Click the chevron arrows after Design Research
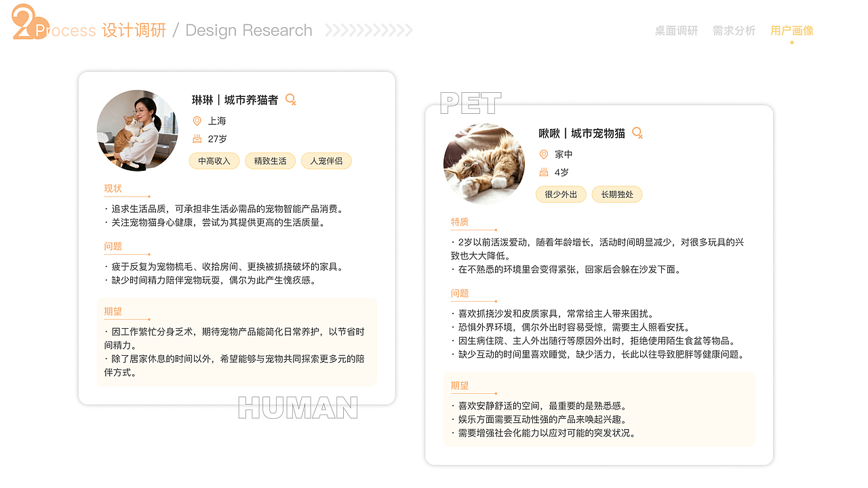Screen dimensions: 868x488 point(369,30)
